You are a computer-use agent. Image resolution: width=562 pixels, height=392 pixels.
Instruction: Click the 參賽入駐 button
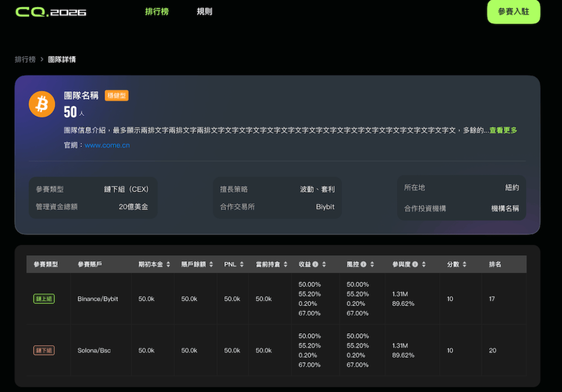(x=513, y=11)
